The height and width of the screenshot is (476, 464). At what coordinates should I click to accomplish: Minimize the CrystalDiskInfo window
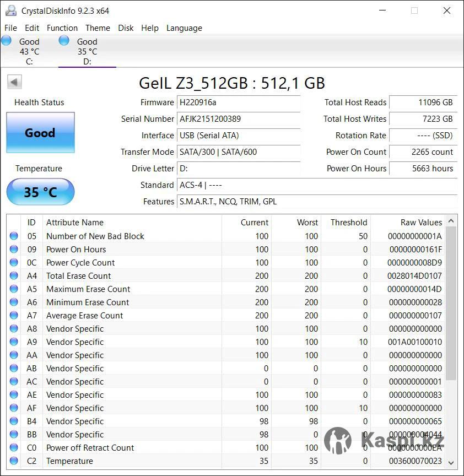tap(382, 10)
